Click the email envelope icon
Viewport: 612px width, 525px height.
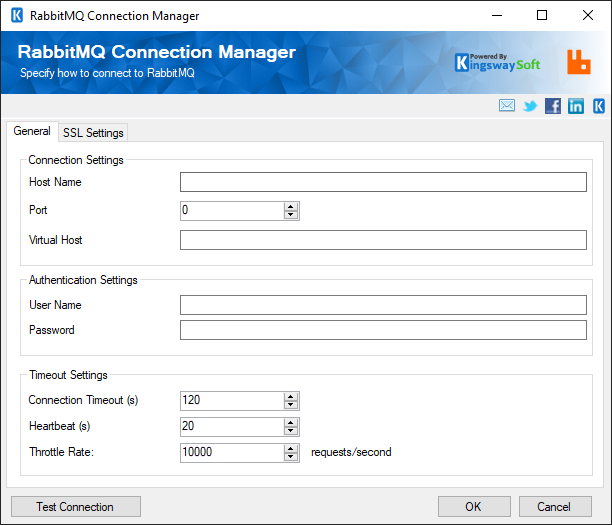[x=507, y=106]
